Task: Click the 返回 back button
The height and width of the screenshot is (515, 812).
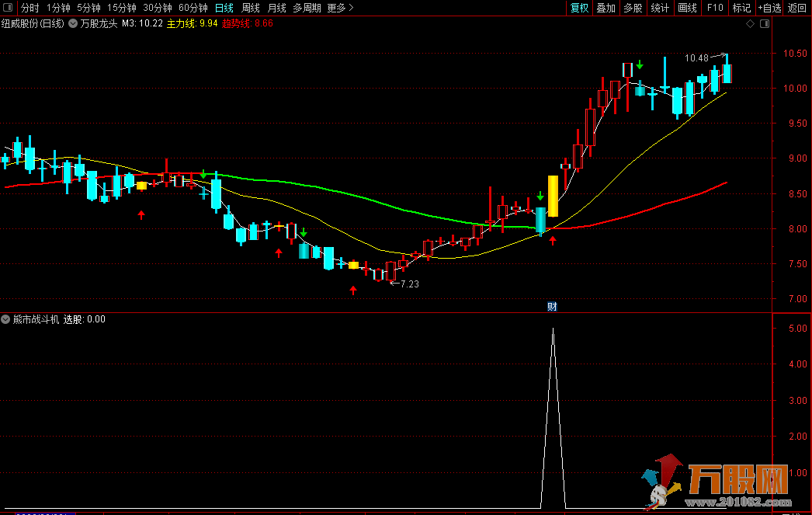Action: [x=796, y=8]
